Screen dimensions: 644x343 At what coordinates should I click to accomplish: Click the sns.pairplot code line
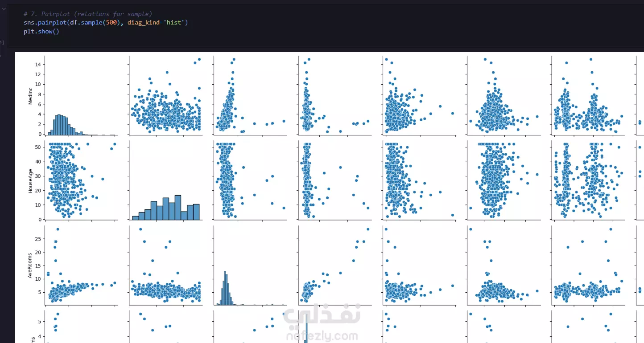(x=106, y=22)
